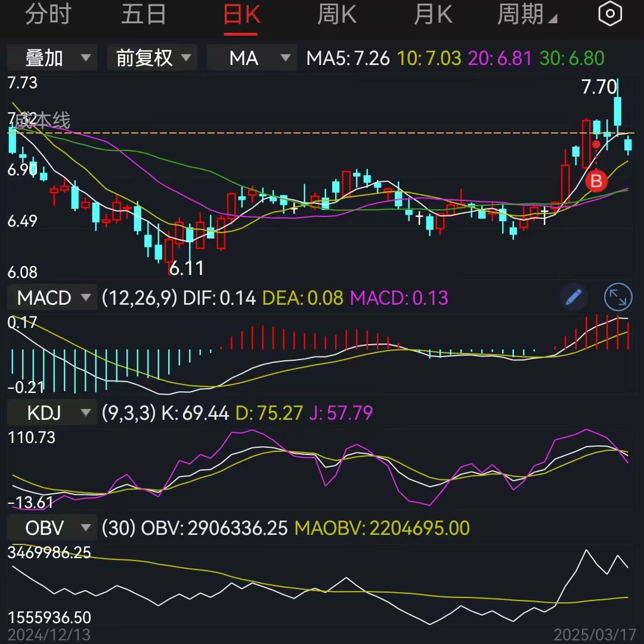Click the active 日K daily tab
This screenshot has width=644, height=644.
(240, 14)
